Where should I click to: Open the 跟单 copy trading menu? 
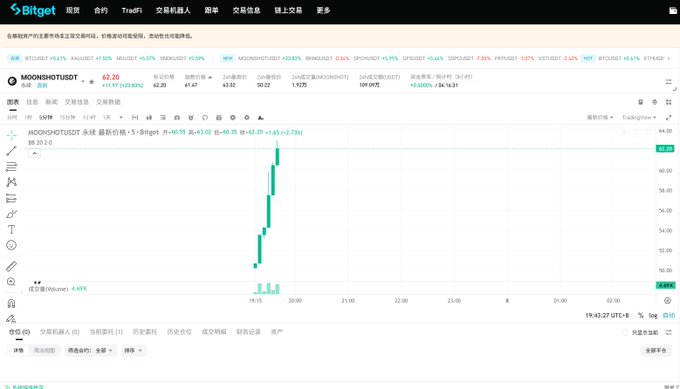pos(211,10)
